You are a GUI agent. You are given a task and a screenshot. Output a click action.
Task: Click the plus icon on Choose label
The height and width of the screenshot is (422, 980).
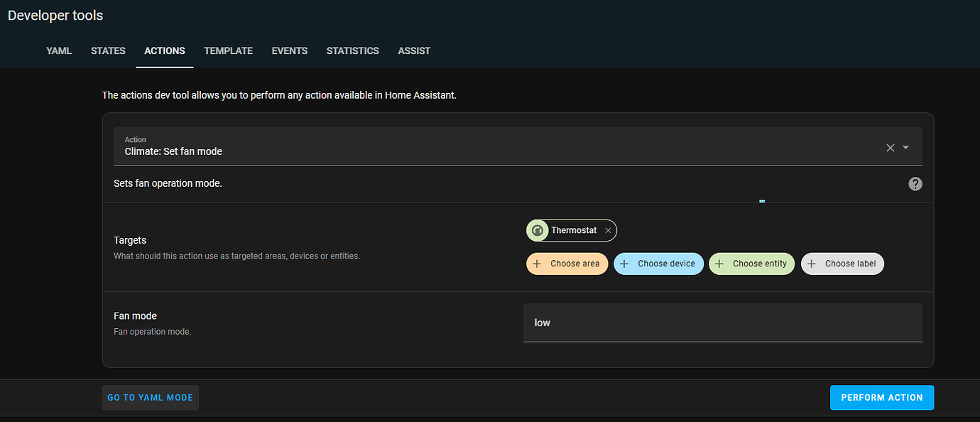click(811, 264)
